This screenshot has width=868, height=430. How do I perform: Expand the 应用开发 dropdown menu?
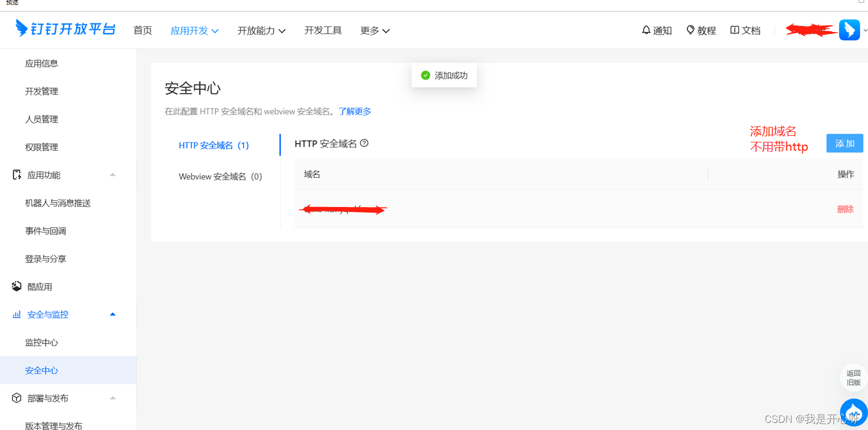(194, 31)
